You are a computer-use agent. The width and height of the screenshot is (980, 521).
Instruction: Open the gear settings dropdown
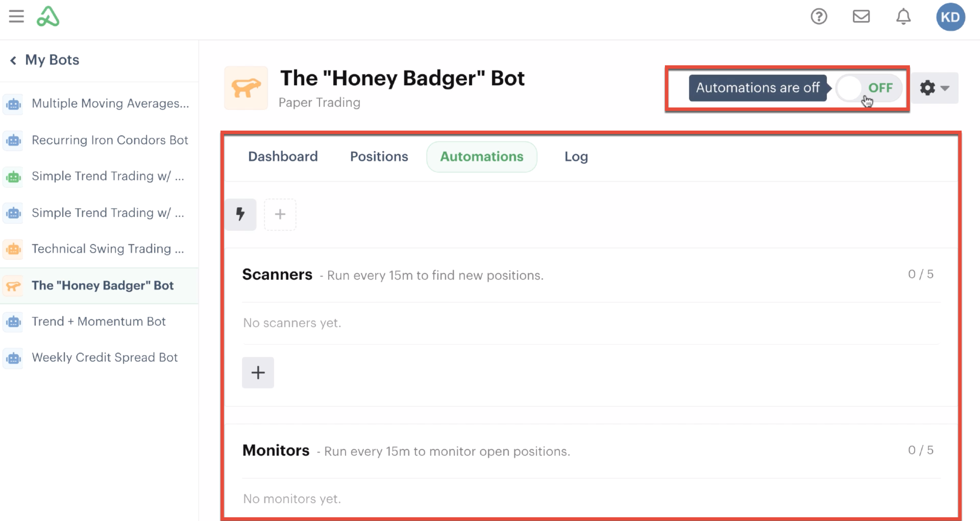[x=934, y=88]
